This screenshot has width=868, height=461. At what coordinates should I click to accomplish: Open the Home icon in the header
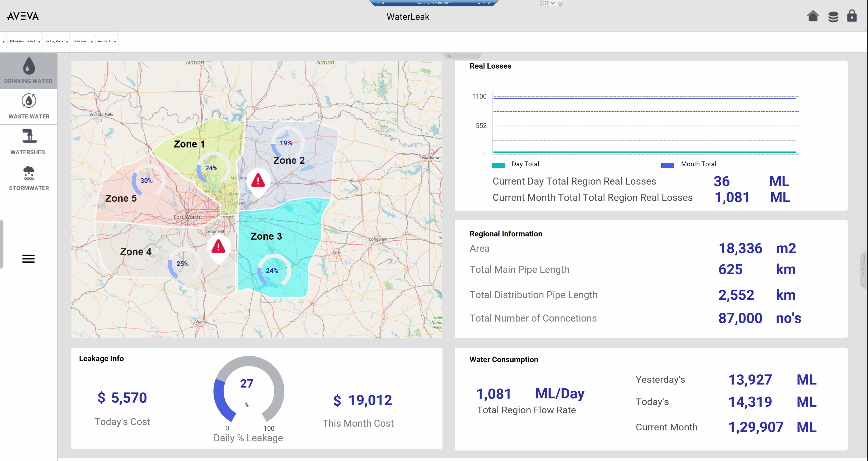click(813, 16)
